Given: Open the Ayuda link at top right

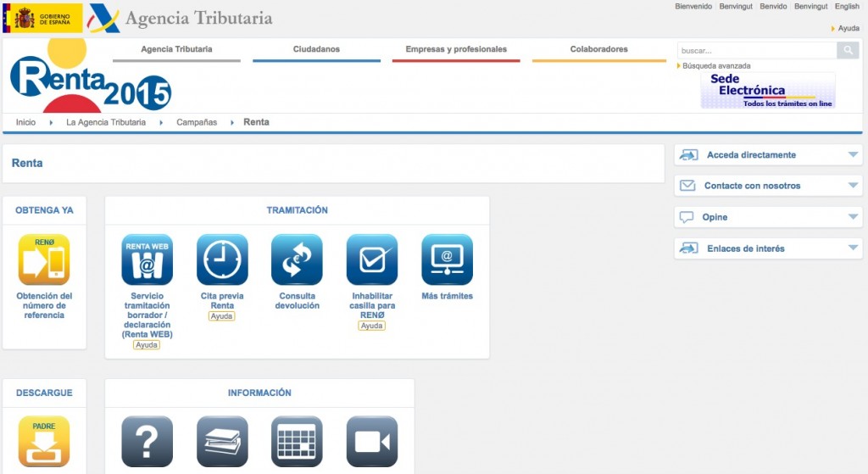Looking at the screenshot, I should pyautogui.click(x=849, y=28).
